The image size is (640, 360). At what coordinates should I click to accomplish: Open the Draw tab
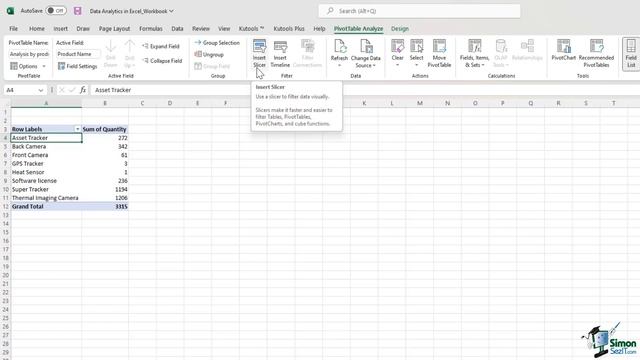click(83, 29)
